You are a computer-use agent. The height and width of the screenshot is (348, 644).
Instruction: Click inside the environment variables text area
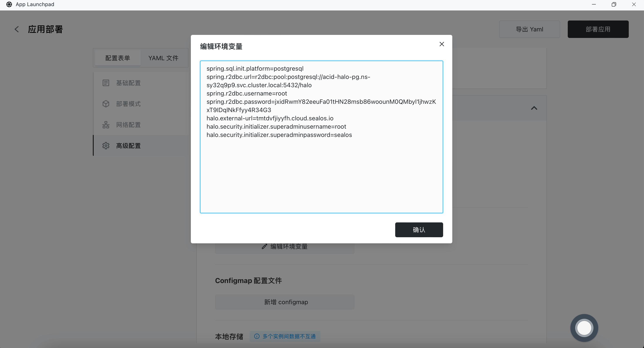coord(321,175)
